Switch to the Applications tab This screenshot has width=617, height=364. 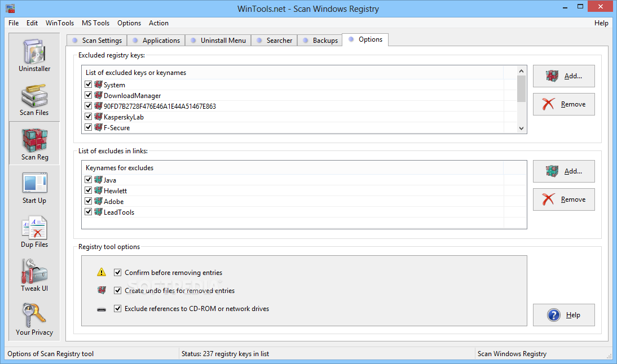[x=156, y=41]
